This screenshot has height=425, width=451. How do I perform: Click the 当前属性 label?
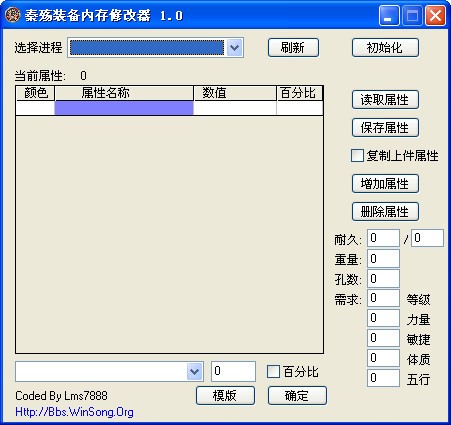(x=40, y=76)
